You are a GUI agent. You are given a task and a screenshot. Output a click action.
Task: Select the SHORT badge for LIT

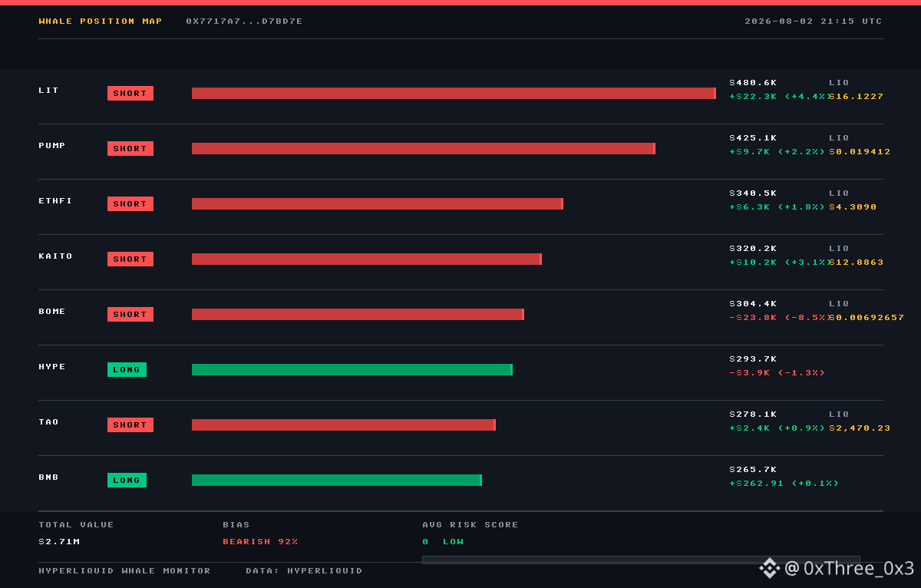pyautogui.click(x=130, y=94)
